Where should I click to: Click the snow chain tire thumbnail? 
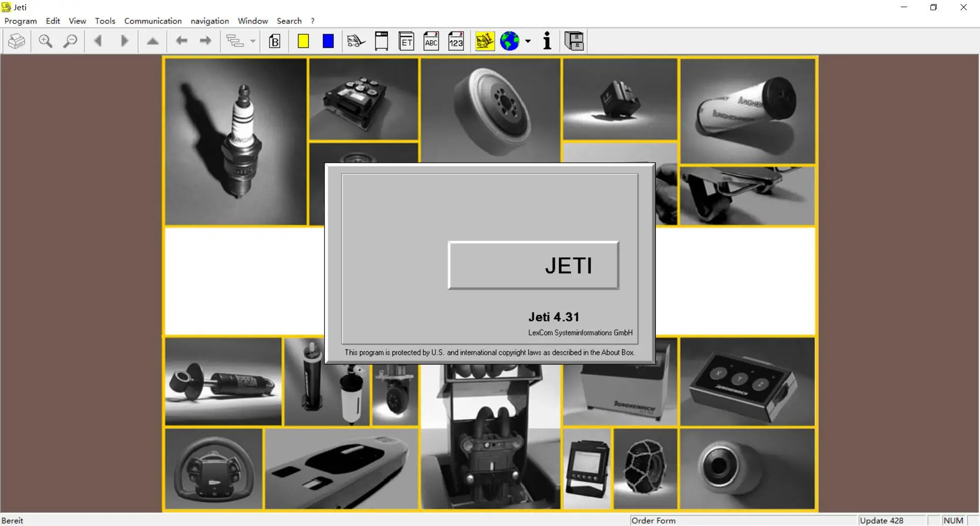[x=645, y=468]
